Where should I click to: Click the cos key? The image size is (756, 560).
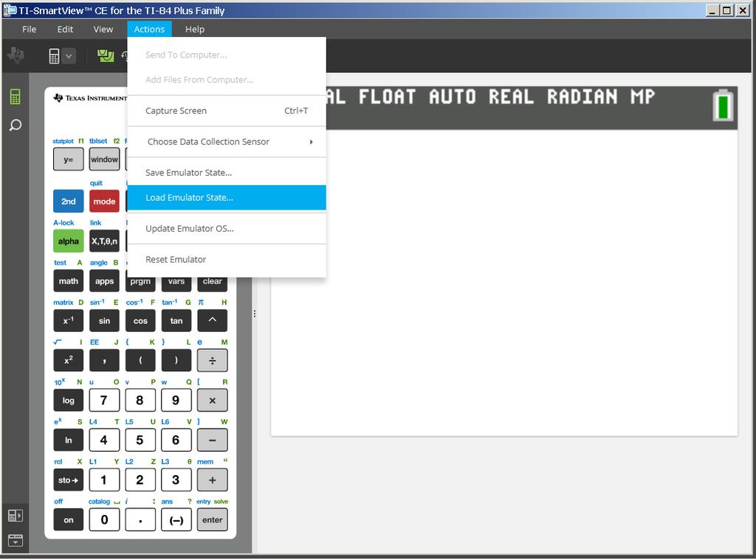click(140, 320)
